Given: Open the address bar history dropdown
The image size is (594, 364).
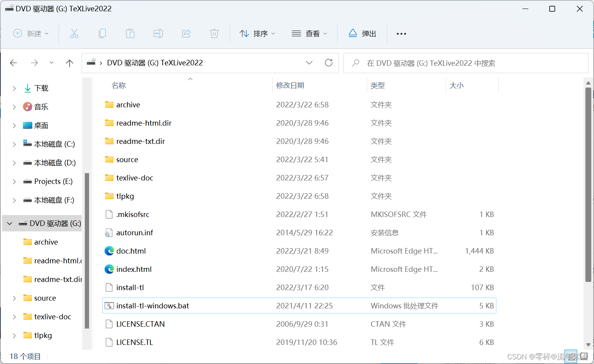Looking at the screenshot, I should (309, 63).
